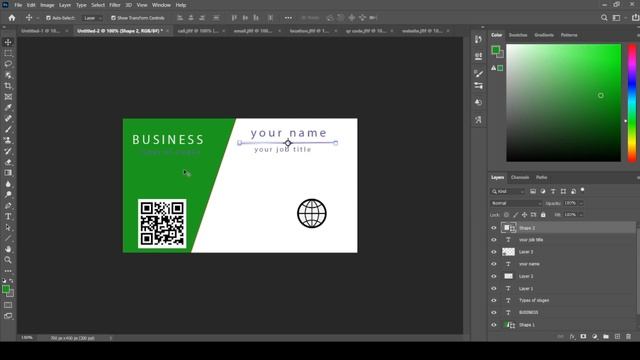The width and height of the screenshot is (640, 360).
Task: Click the layer effects fx icon
Action: point(572,337)
